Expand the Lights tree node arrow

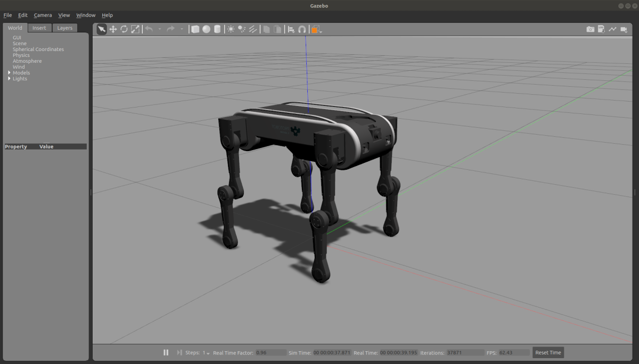coord(9,79)
